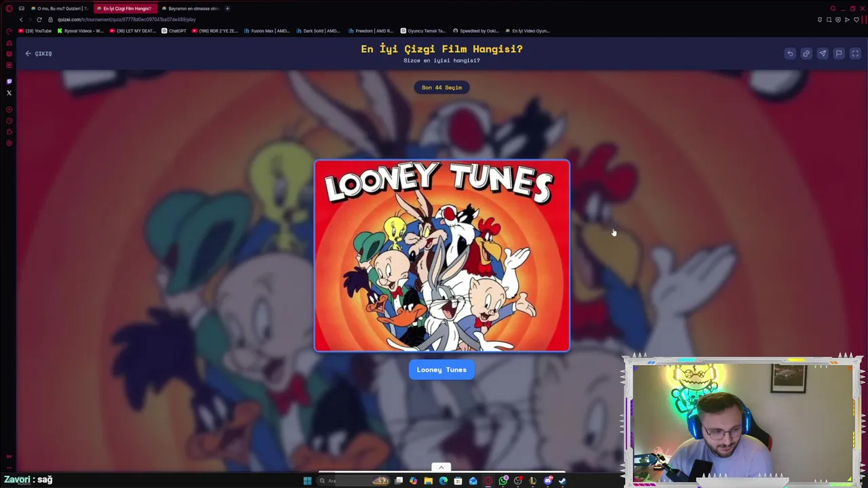
Task: Click the taskbar search box 'Ara'
Action: pos(353,481)
